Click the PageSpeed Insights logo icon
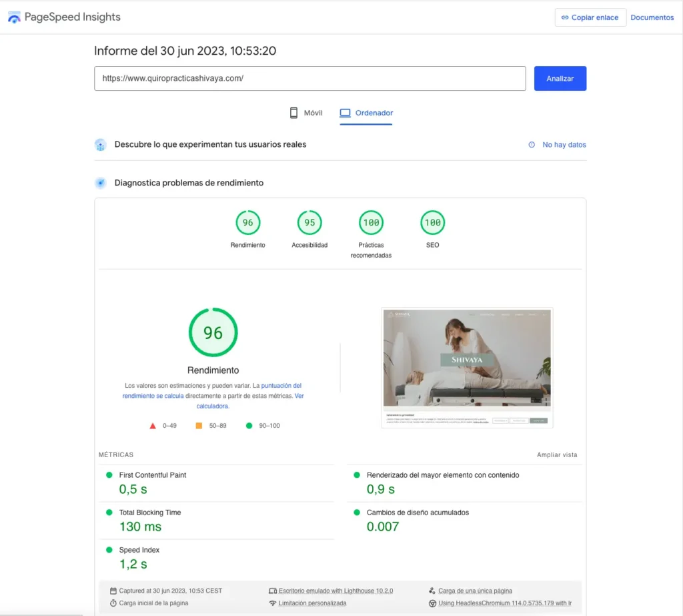Image resolution: width=683 pixels, height=616 pixels. coord(14,17)
